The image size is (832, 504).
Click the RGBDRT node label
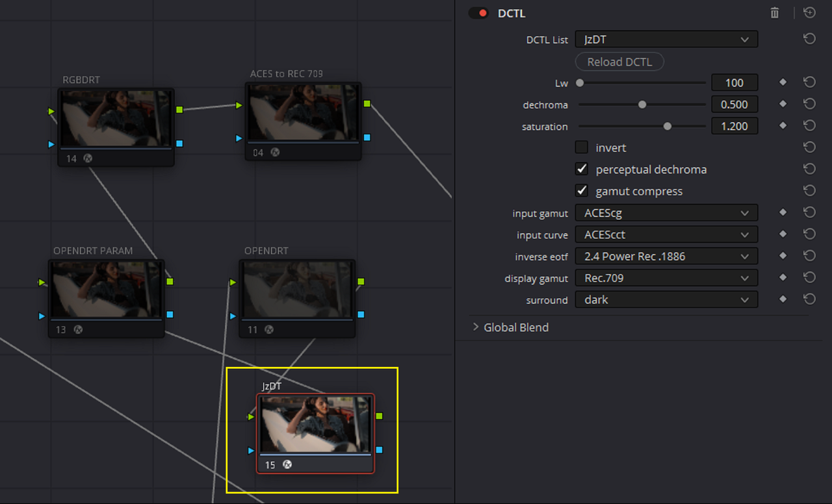pos(81,80)
